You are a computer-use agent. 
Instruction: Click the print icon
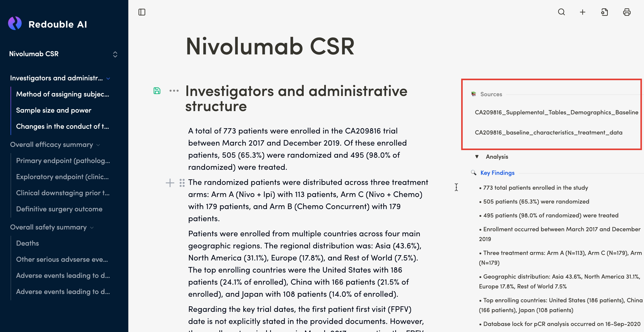tap(627, 12)
